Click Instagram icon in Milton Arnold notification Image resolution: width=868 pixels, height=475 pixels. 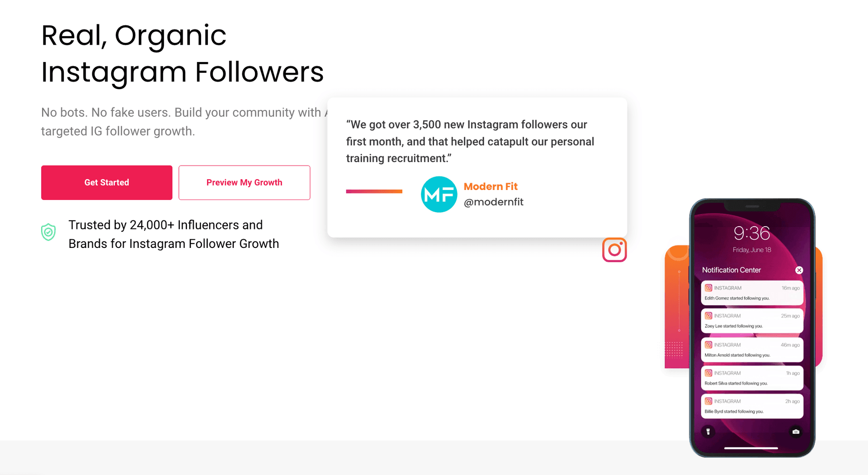pos(708,345)
